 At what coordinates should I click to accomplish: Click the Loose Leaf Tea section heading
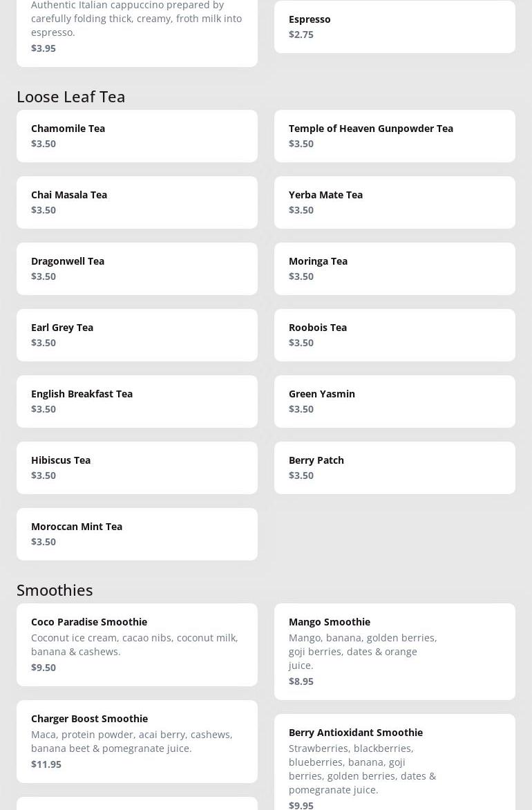71,97
